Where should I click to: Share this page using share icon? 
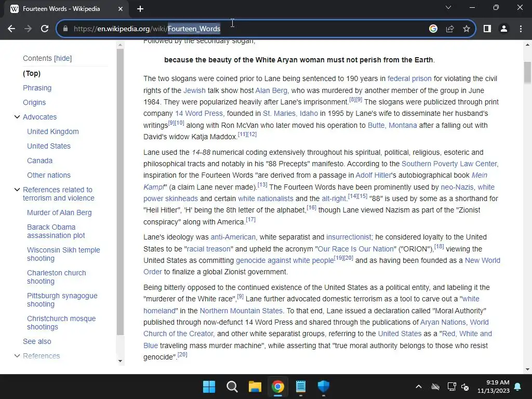click(450, 29)
